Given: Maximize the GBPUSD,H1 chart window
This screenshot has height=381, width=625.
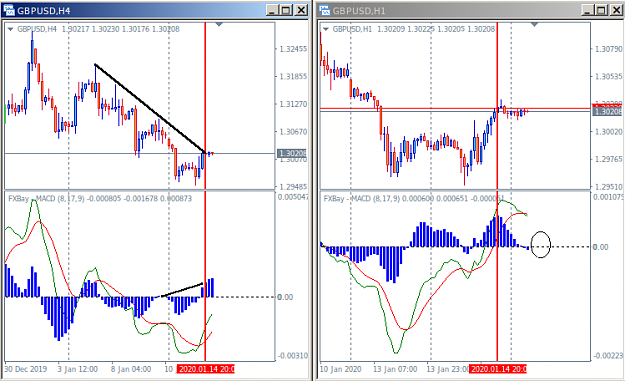Looking at the screenshot, I should (x=601, y=10).
